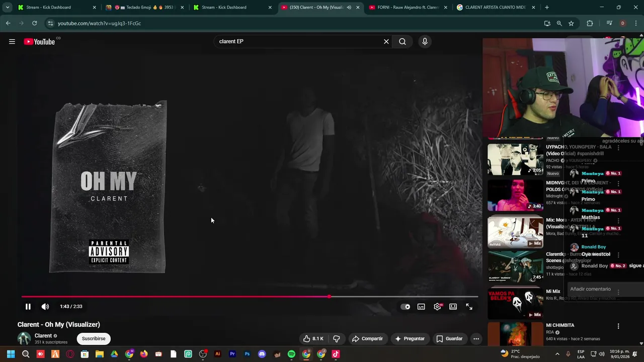
Task: View site information icon in address bar
Action: [x=50, y=23]
